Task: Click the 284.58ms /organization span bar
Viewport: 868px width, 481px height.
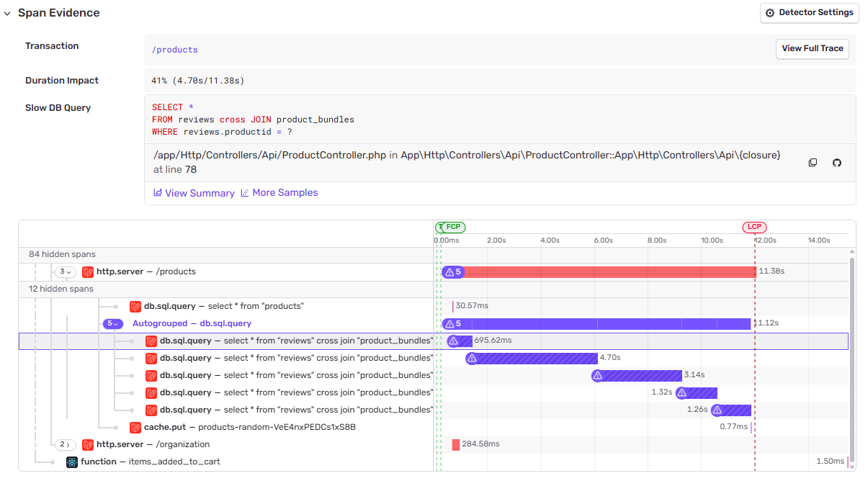Action: coord(456,444)
